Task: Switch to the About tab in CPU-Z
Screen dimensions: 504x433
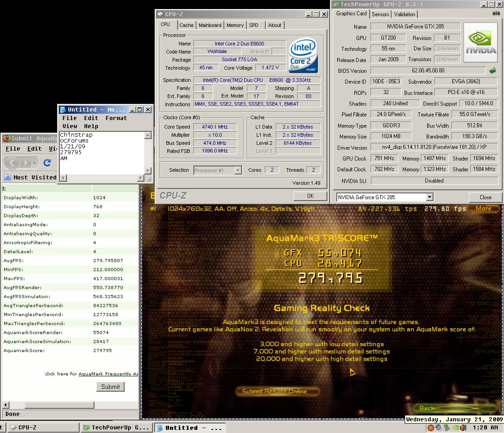Action: [x=275, y=25]
